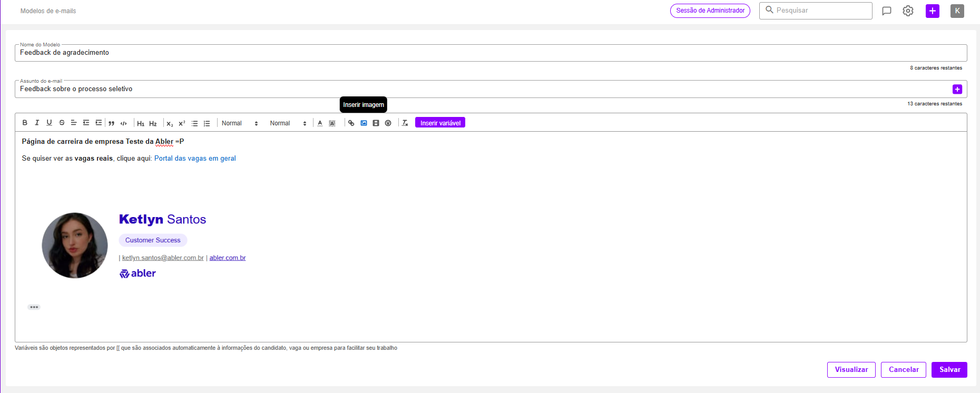Screen dimensions: 980x393
Task: Insert a blockquote using the quote icon
Action: [111, 123]
